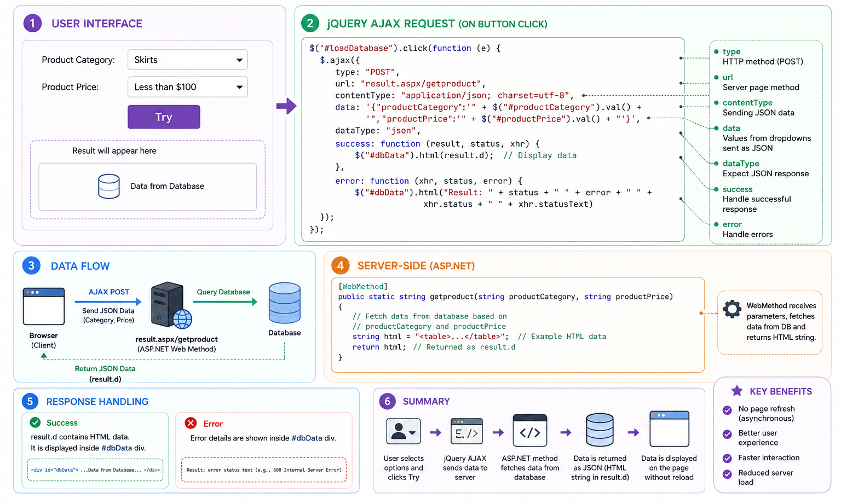Click the code line type: "POST"
The height and width of the screenshot is (504, 841).
[x=367, y=72]
